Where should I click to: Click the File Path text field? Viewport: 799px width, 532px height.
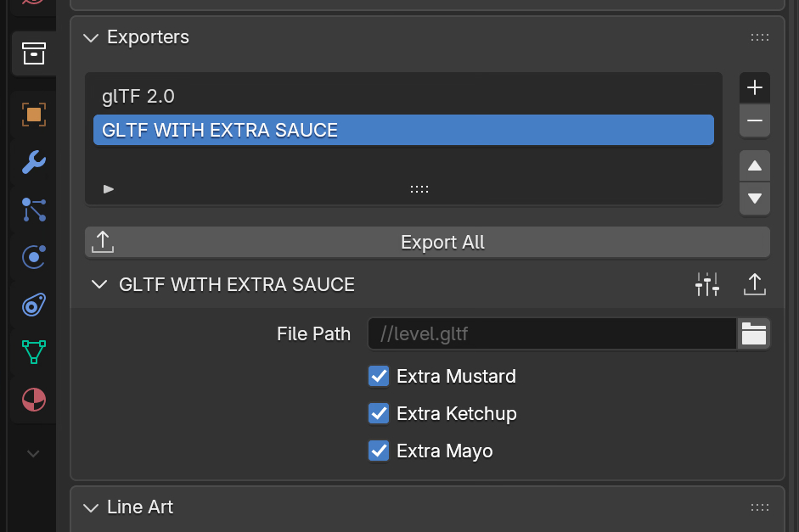[550, 334]
